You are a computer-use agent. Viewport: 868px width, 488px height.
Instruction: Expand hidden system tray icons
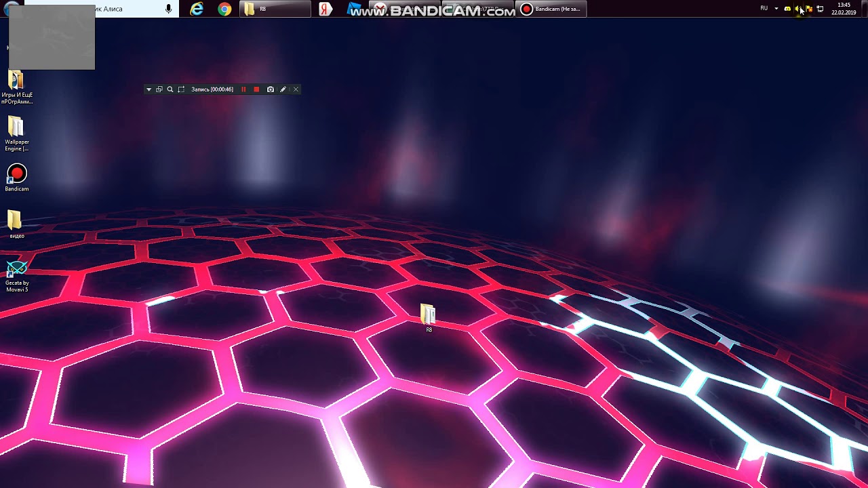click(x=776, y=9)
